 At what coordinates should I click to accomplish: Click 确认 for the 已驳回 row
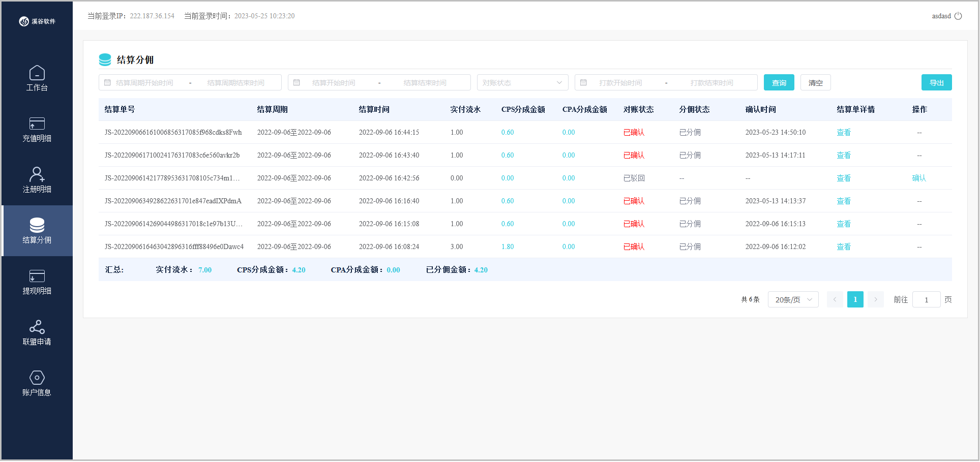pos(919,178)
